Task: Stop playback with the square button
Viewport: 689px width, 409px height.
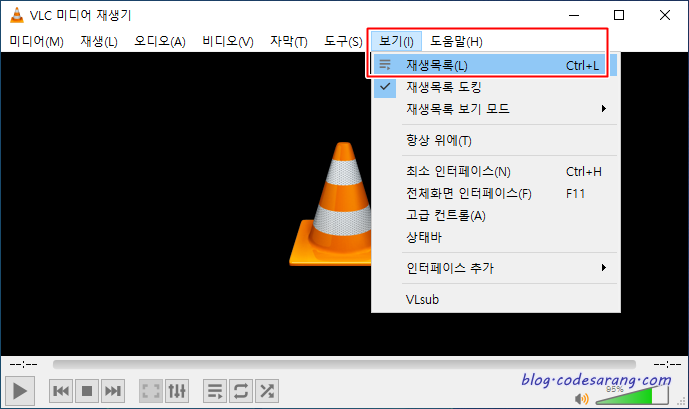Action: pyautogui.click(x=87, y=391)
